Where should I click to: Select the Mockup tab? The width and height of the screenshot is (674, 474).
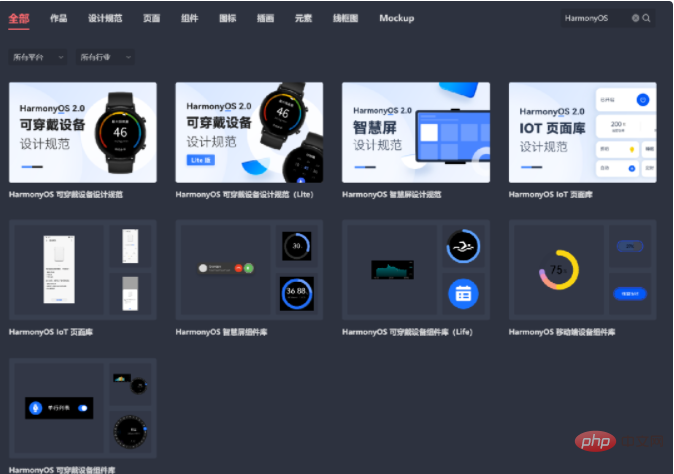coord(396,18)
